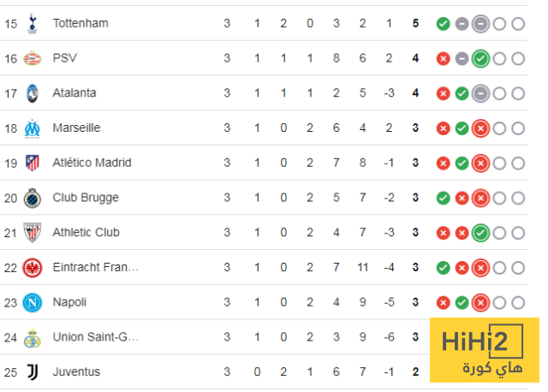
Task: Click the Marseille club logo
Action: coord(33,128)
